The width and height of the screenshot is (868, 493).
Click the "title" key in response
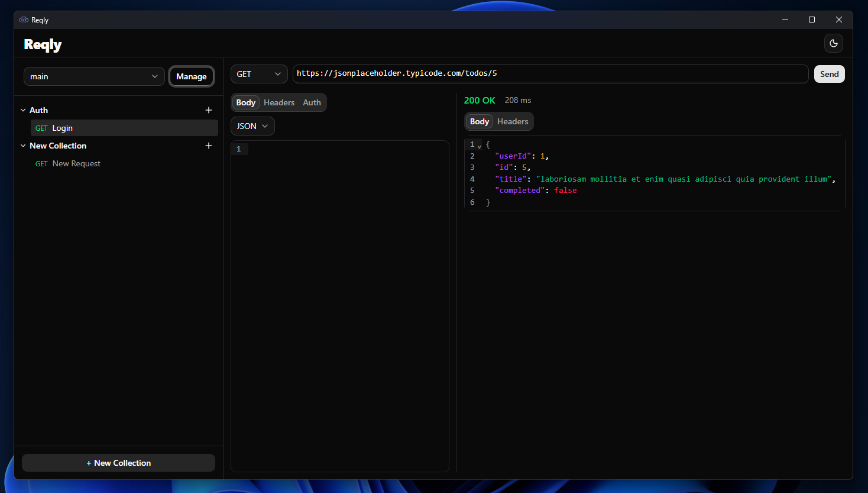[x=511, y=179]
